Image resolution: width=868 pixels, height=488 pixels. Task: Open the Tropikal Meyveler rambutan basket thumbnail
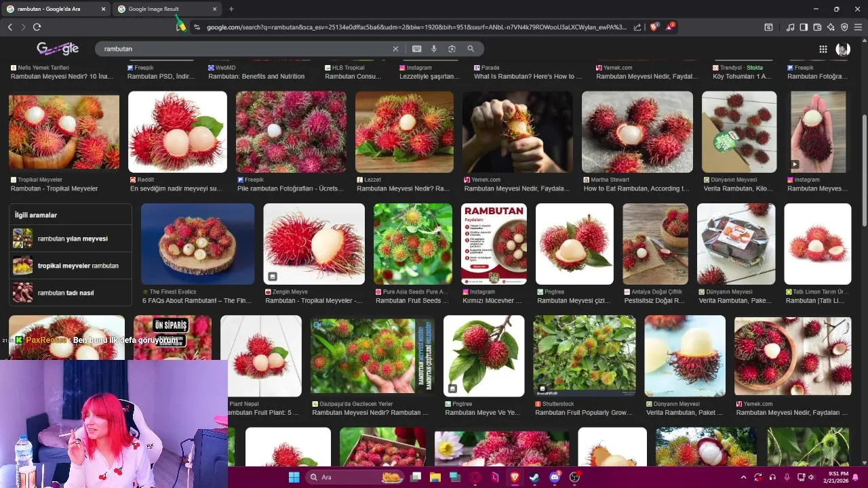[x=64, y=131]
